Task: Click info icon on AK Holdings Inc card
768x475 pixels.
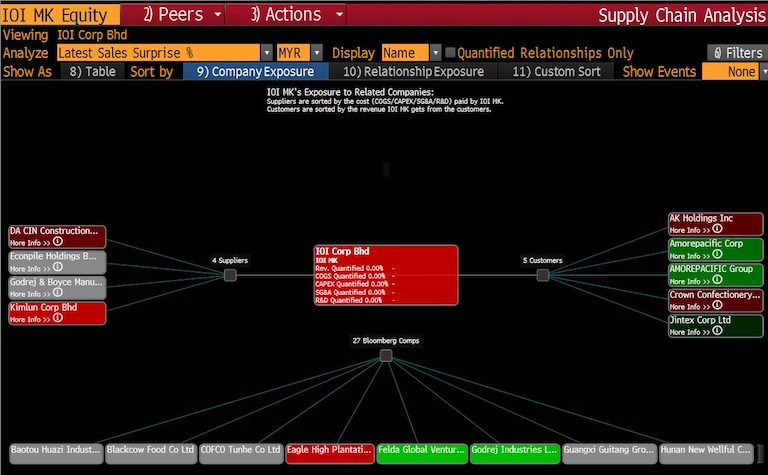Action: pyautogui.click(x=718, y=229)
